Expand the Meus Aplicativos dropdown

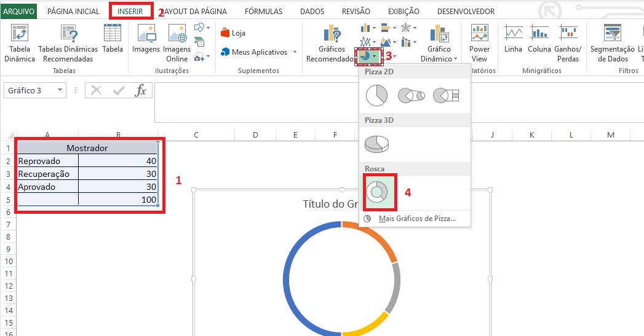(295, 52)
